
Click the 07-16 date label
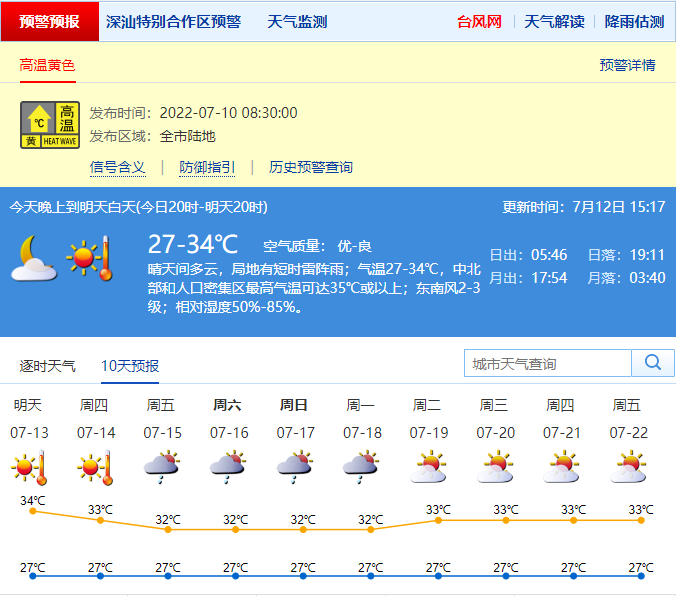coord(229,433)
